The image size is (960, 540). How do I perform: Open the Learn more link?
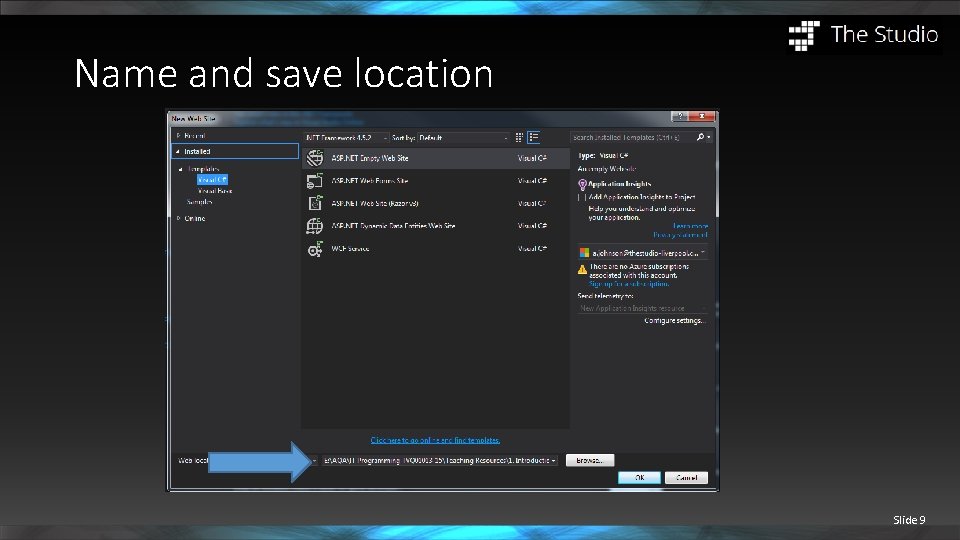click(690, 226)
